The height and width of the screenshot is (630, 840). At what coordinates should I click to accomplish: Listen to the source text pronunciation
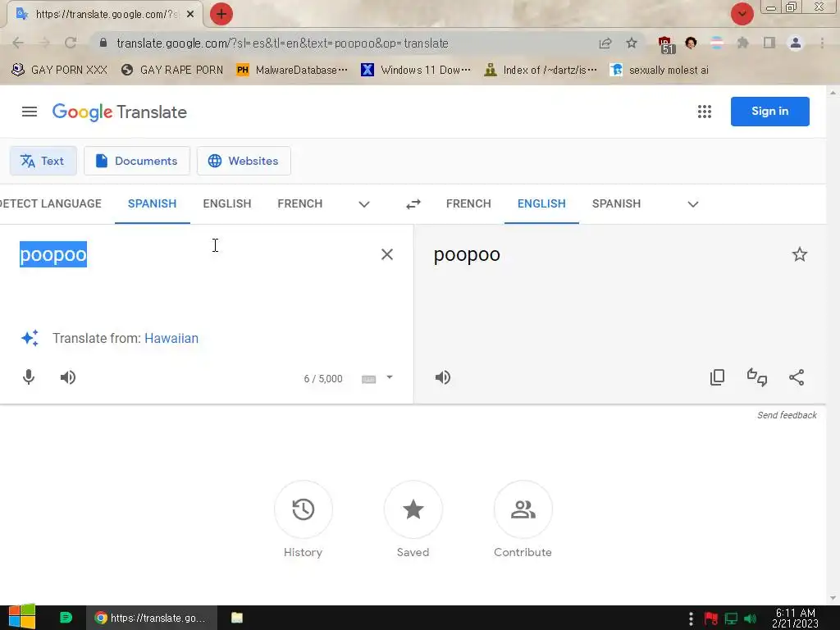(x=68, y=377)
